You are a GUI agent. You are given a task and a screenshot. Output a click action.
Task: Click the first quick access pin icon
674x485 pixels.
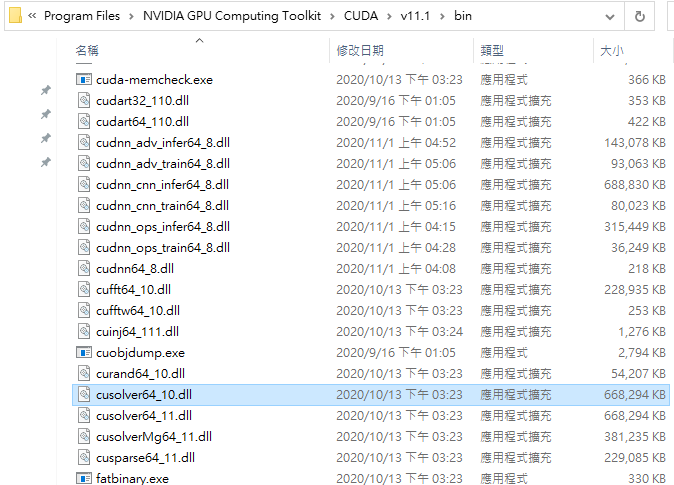(46, 90)
